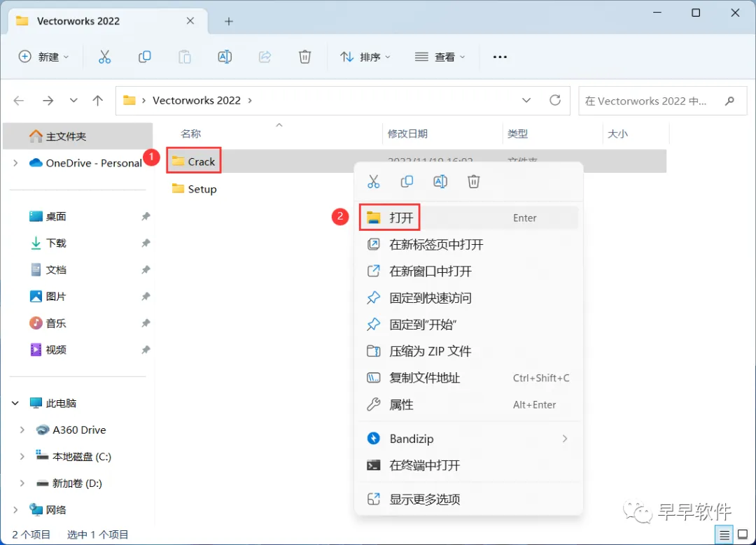This screenshot has width=756, height=545.
Task: Choose 显示更多选项
Action: (468, 500)
